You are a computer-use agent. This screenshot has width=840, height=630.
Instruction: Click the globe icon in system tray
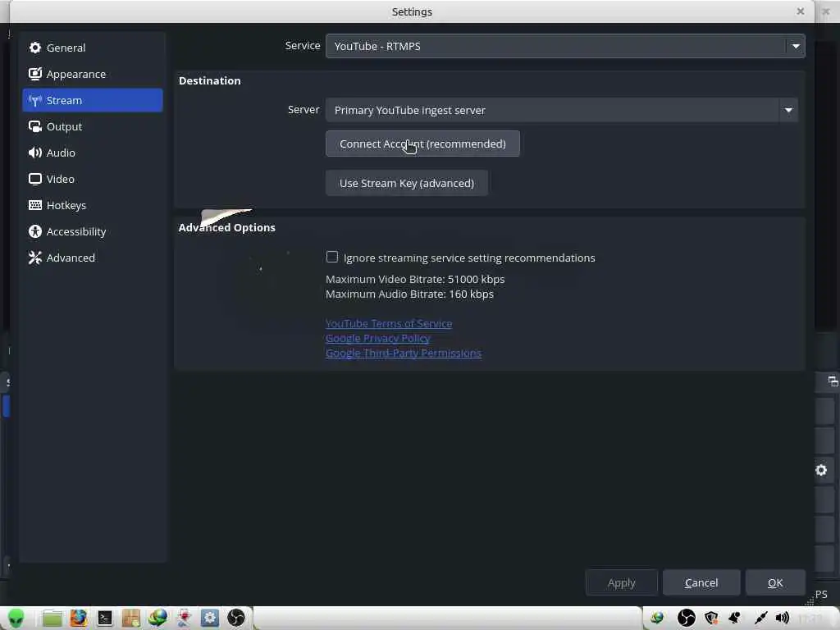pyautogui.click(x=657, y=619)
